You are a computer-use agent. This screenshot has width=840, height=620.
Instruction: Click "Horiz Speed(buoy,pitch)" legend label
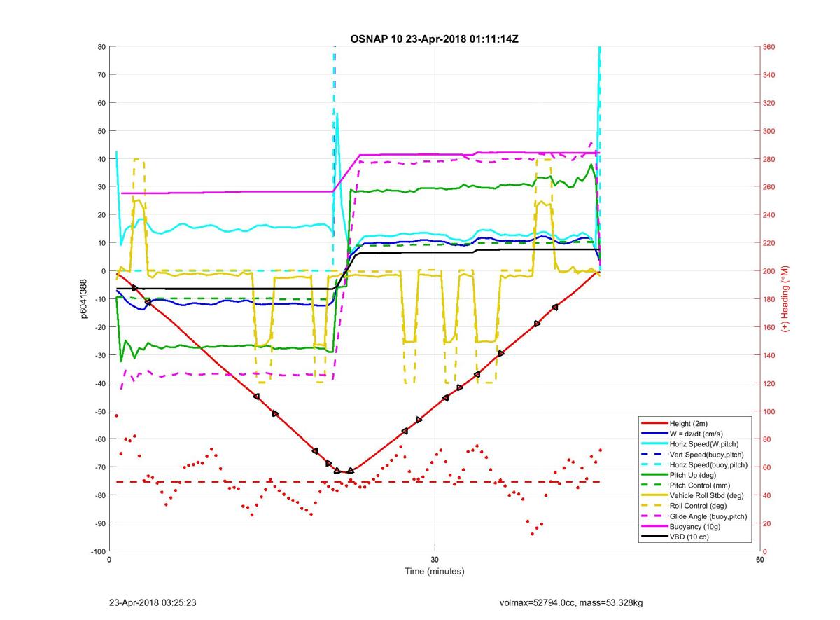tap(708, 464)
